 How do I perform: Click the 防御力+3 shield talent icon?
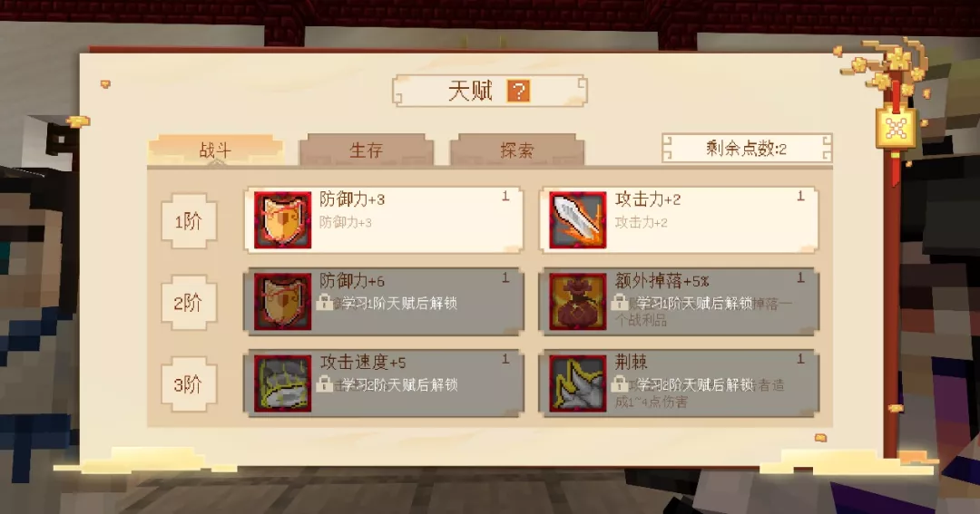tap(282, 220)
